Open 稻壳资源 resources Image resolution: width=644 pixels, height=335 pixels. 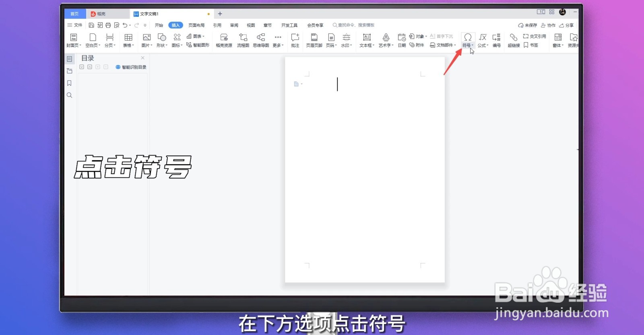pyautogui.click(x=224, y=40)
